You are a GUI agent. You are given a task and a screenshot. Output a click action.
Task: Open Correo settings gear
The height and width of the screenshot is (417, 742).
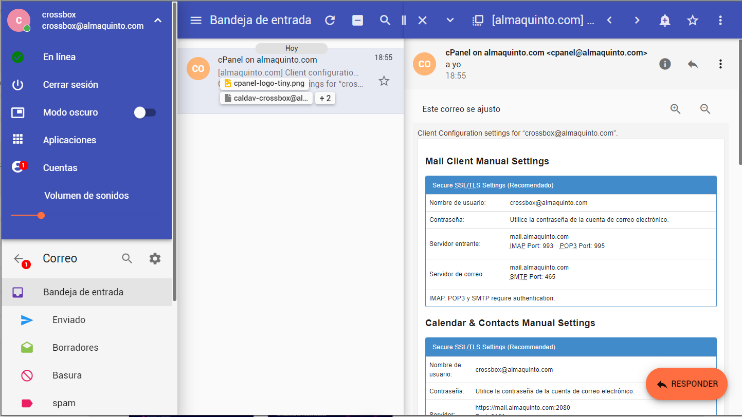(x=155, y=258)
